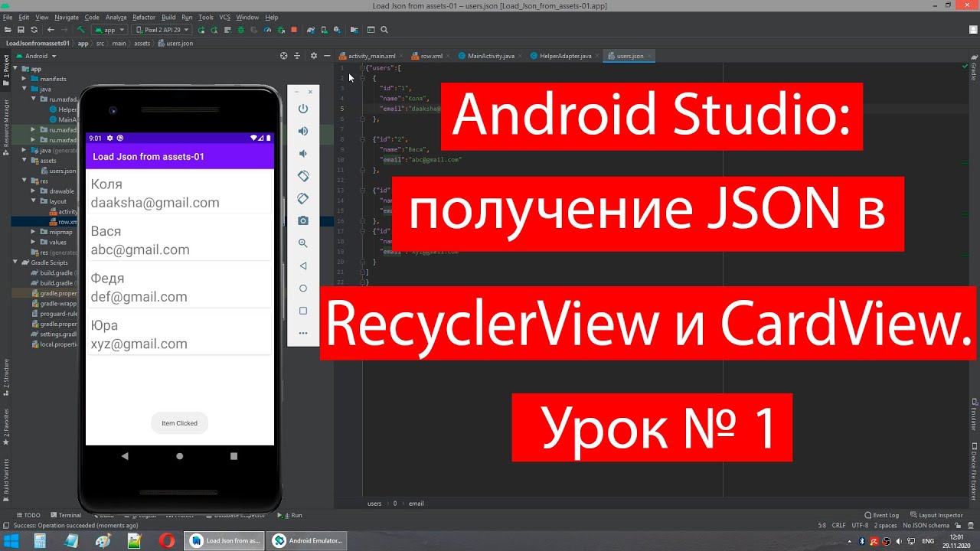Screen dimensions: 980x551
Task: Open the Android project view dropdown
Action: tap(36, 56)
